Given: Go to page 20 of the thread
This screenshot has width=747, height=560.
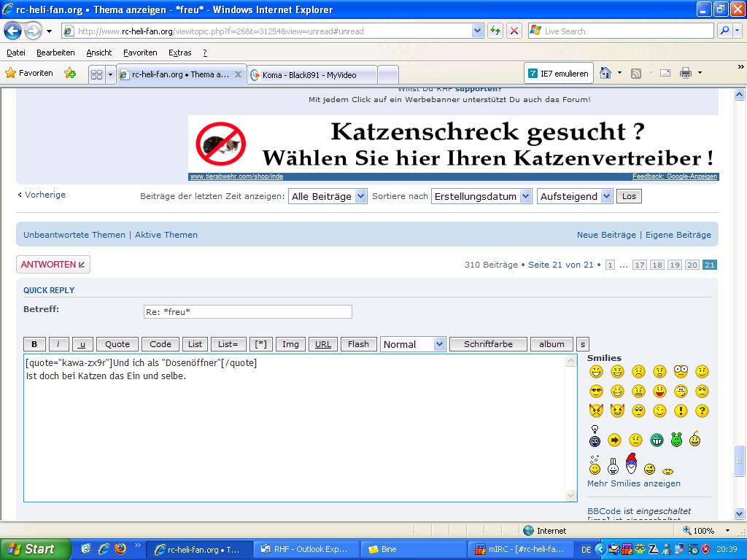Looking at the screenshot, I should click(692, 265).
